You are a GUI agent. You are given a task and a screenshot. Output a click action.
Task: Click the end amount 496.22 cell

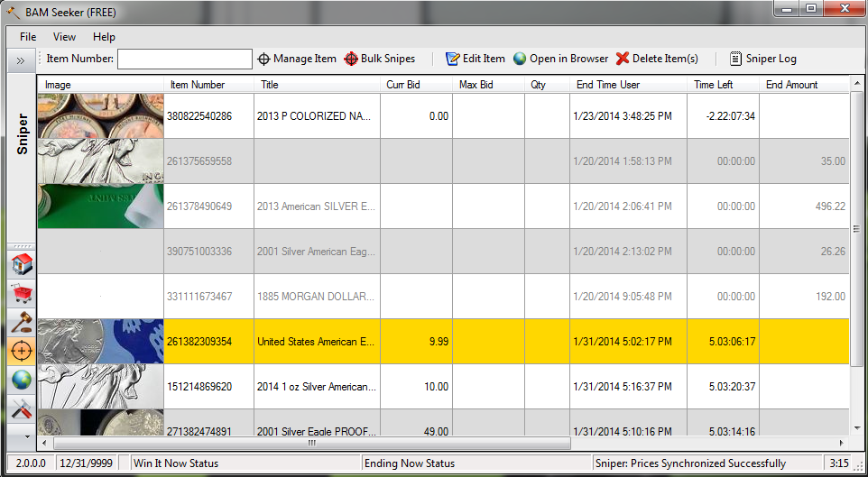click(804, 206)
